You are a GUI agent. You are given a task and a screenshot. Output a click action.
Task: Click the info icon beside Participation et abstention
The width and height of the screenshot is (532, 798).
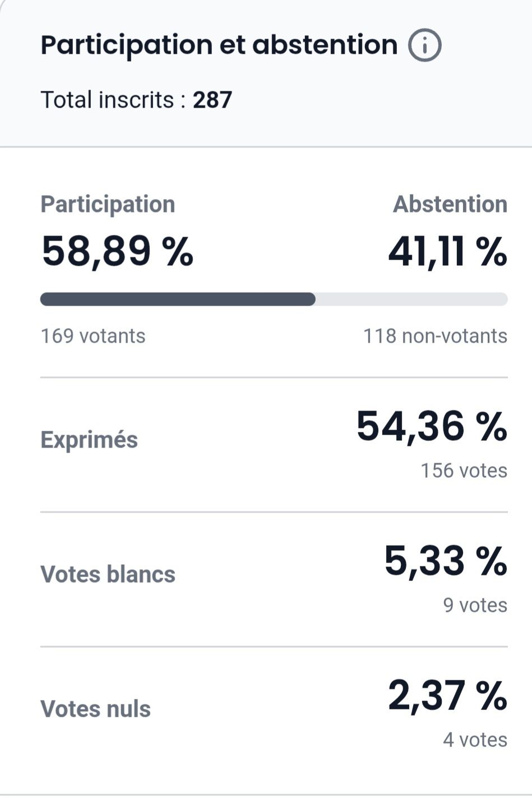(x=424, y=46)
